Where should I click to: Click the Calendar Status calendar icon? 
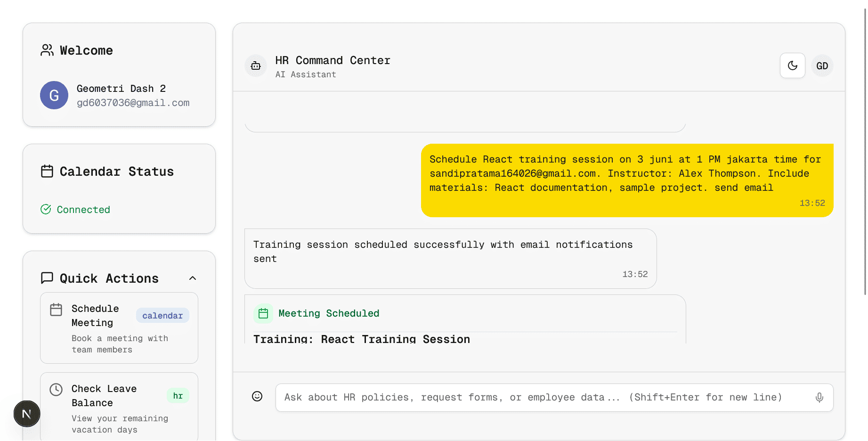(x=47, y=171)
